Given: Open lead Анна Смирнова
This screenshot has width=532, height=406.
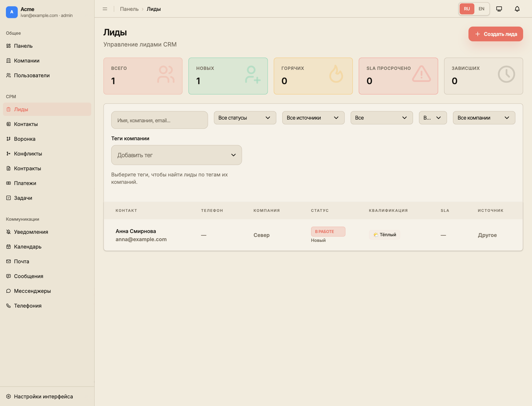Looking at the screenshot, I should point(136,231).
